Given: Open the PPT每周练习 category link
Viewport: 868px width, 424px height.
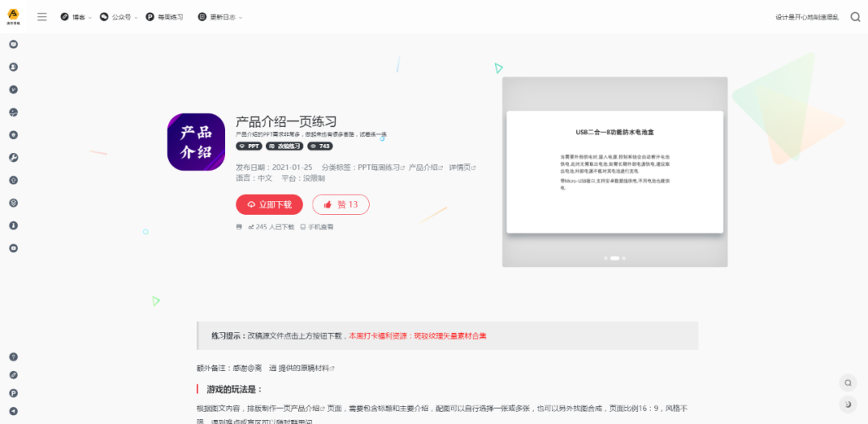Looking at the screenshot, I should point(382,167).
